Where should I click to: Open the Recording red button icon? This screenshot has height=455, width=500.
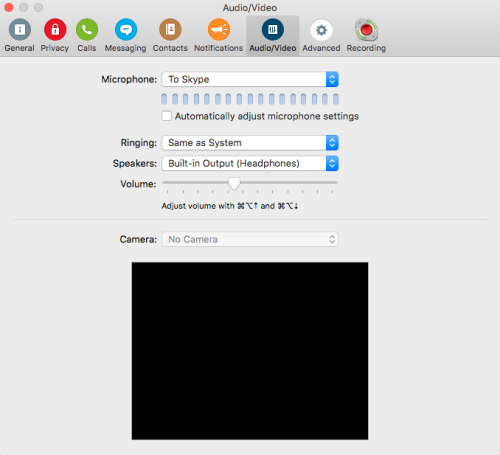click(x=366, y=30)
